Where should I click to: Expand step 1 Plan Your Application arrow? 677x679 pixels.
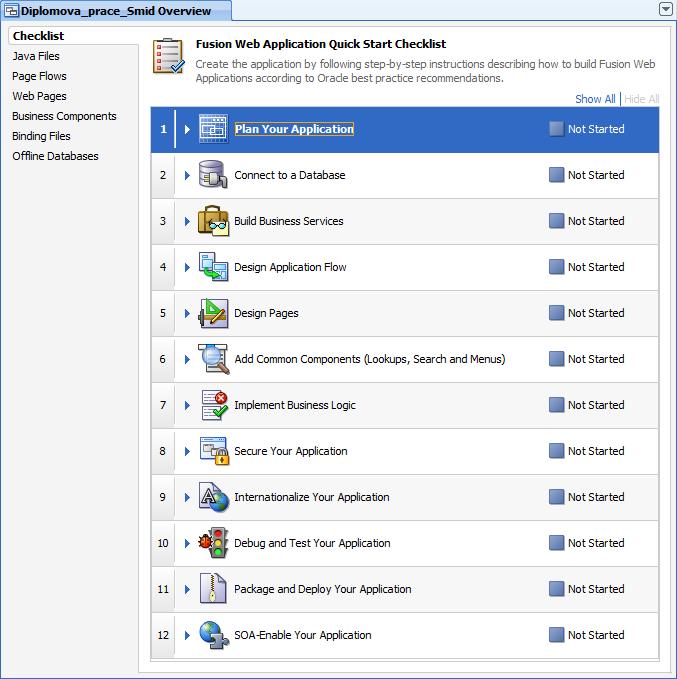click(187, 129)
